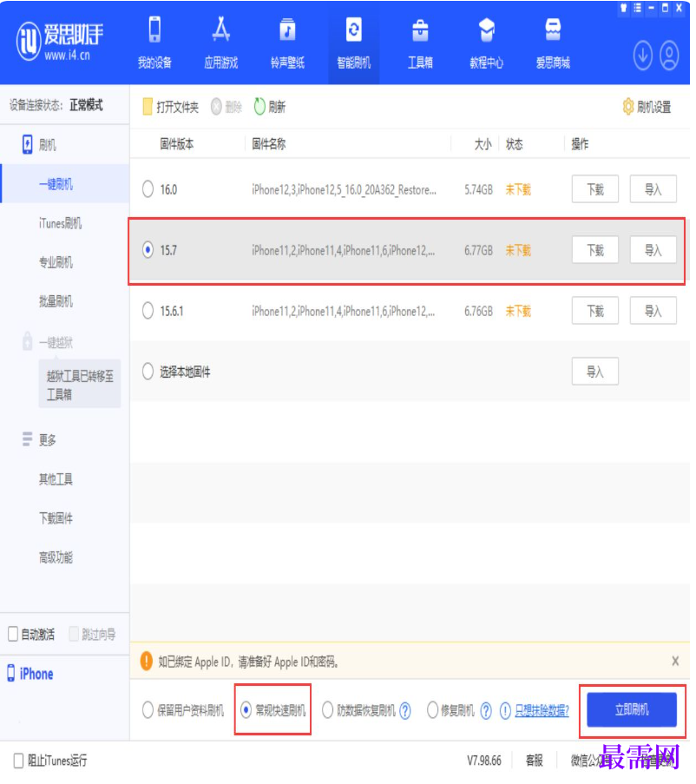Open help icon for 修复刷机

click(x=486, y=710)
